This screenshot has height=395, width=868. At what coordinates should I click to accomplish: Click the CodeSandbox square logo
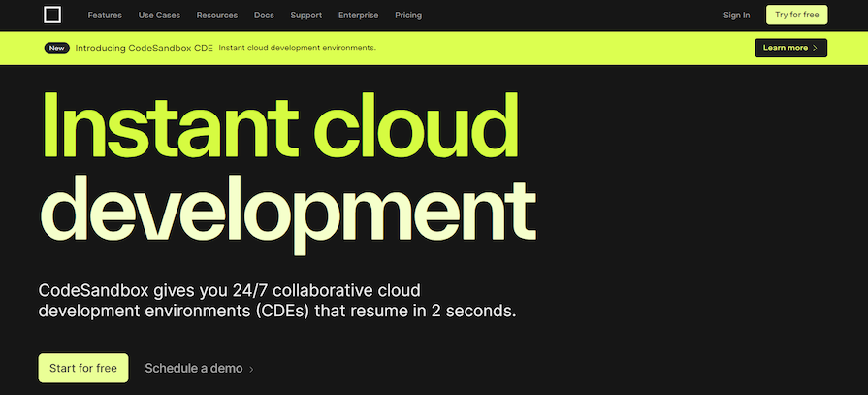tap(52, 15)
